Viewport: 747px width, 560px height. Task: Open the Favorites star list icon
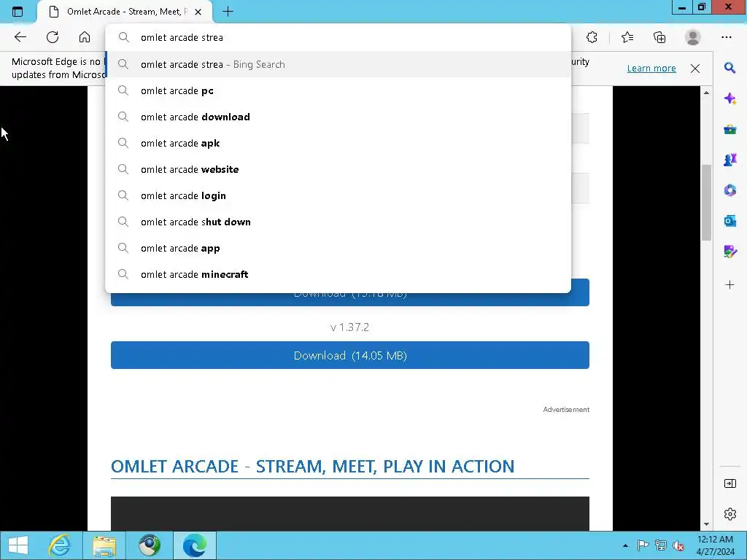click(x=627, y=37)
